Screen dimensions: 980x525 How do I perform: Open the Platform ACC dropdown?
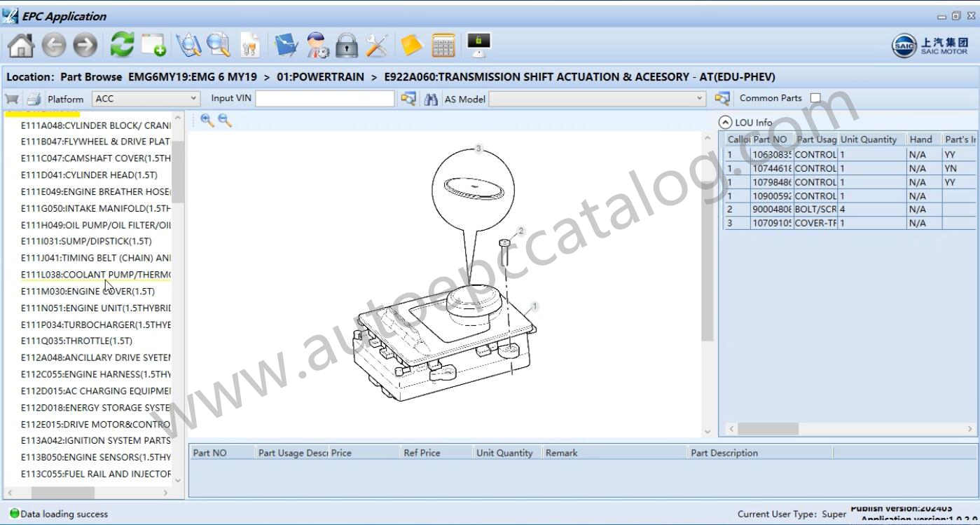194,99
